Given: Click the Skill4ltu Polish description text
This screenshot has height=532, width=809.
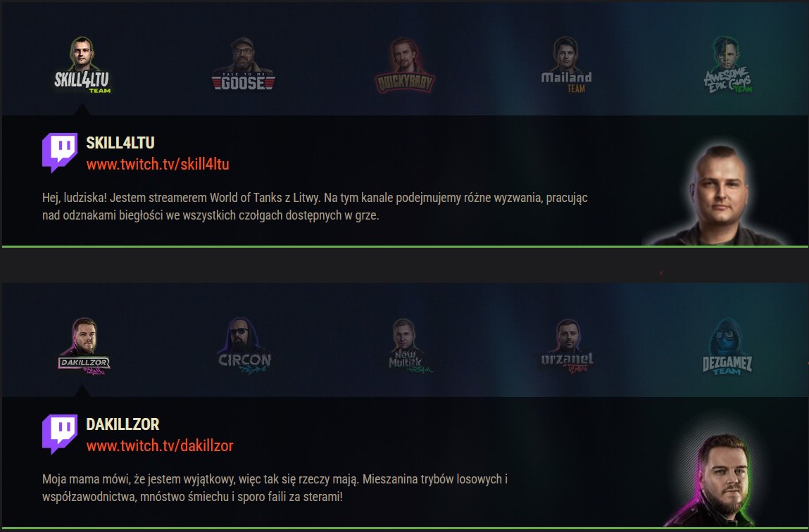Looking at the screenshot, I should point(315,207).
